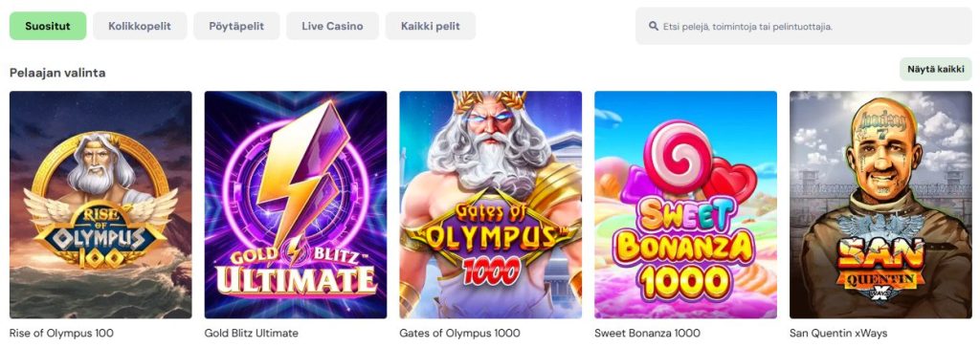Launch the Gold Blitz Ultimate game tile

[296, 205]
